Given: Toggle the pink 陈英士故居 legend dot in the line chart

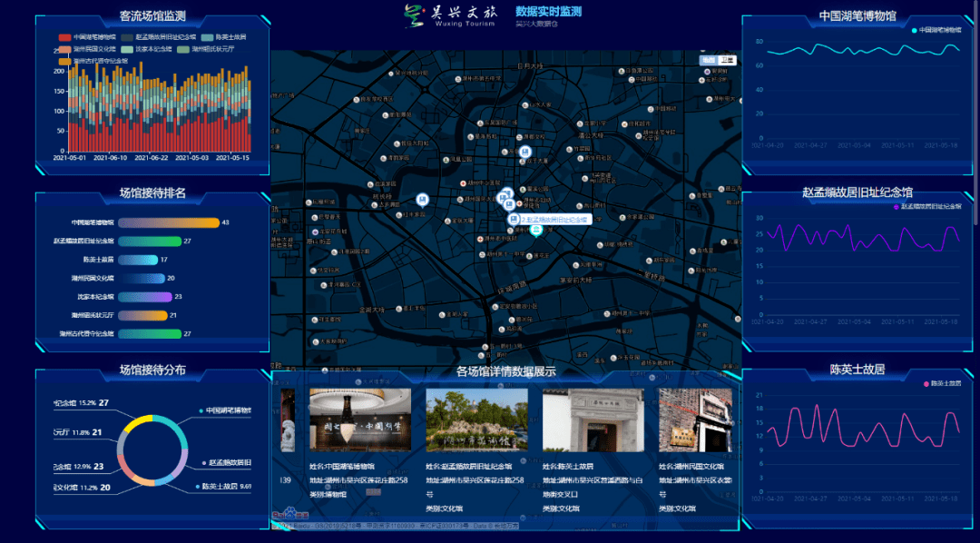Looking at the screenshot, I should [926, 384].
